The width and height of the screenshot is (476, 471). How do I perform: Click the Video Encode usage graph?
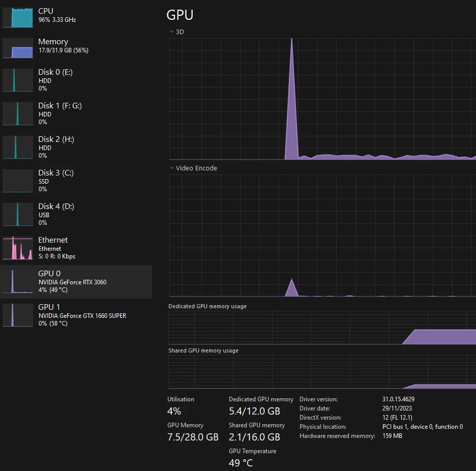click(322, 236)
